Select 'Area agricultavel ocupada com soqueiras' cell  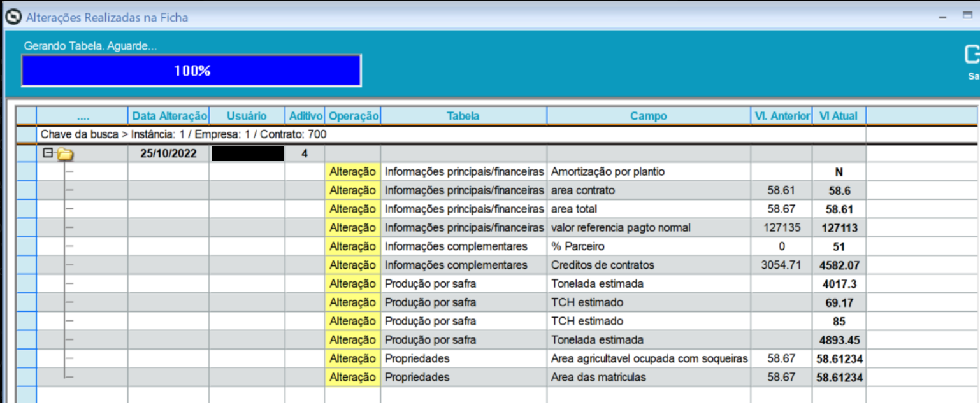tap(649, 358)
